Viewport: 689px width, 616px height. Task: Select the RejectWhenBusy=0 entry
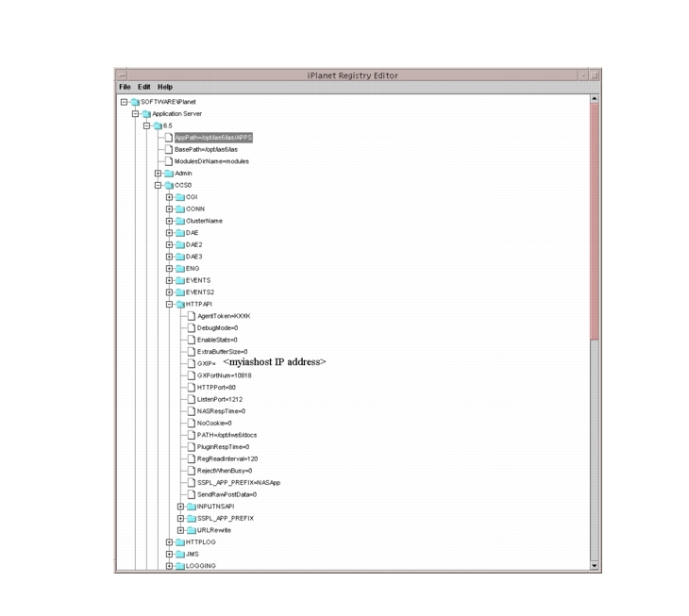[225, 471]
